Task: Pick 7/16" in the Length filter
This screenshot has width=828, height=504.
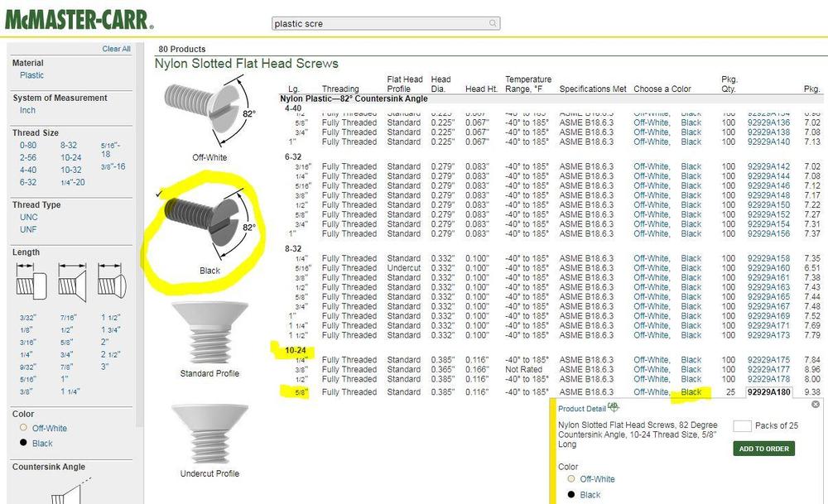Action: (68, 318)
